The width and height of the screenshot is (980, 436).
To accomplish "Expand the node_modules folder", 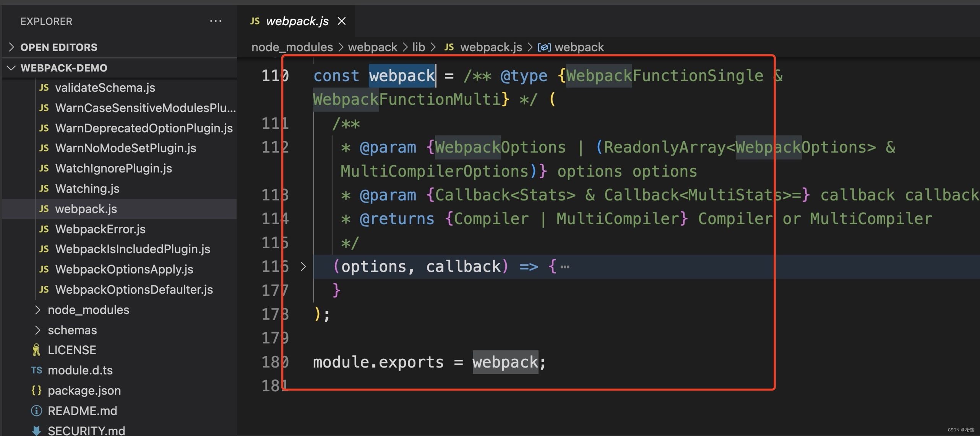I will (38, 310).
